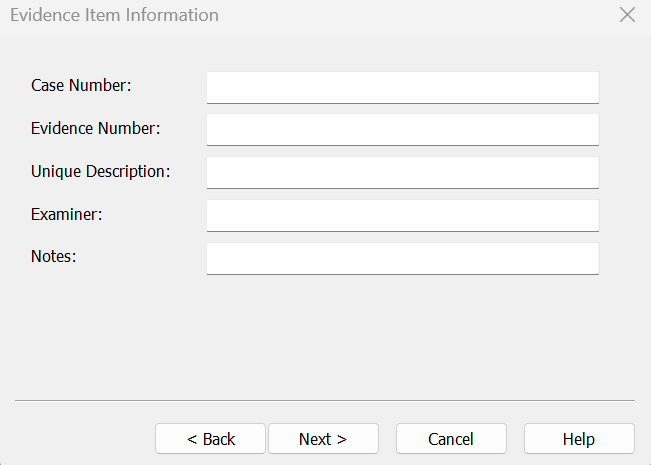Click the "Case Number:" label

point(82,86)
